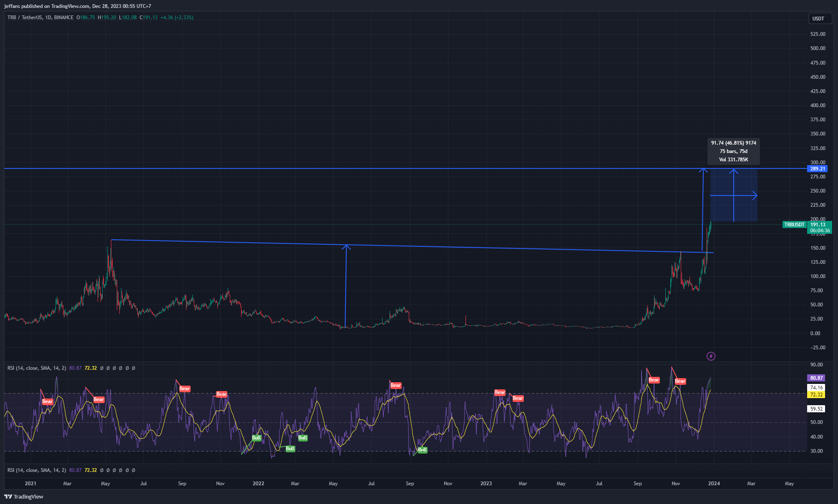Click the yellow 72.32 RSI axis label
The image size is (838, 504).
pos(816,395)
